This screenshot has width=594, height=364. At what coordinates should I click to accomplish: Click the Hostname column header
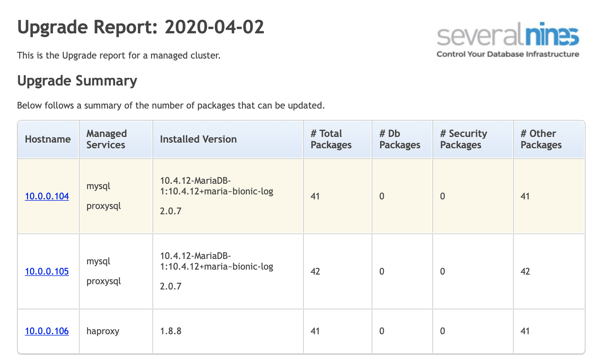[x=48, y=139]
